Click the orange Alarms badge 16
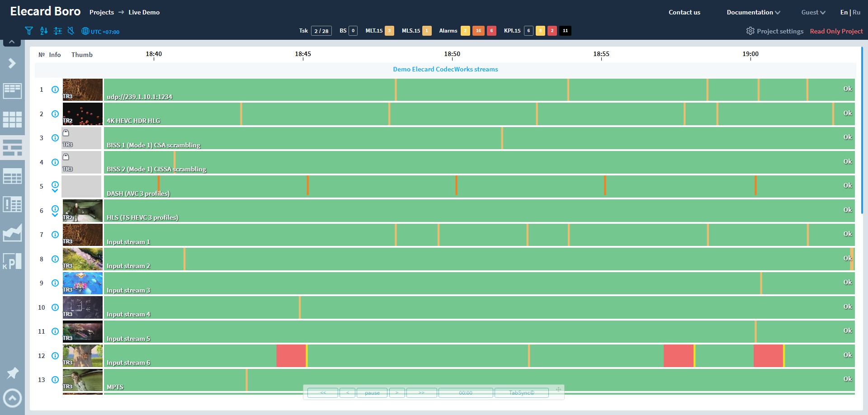 [478, 31]
